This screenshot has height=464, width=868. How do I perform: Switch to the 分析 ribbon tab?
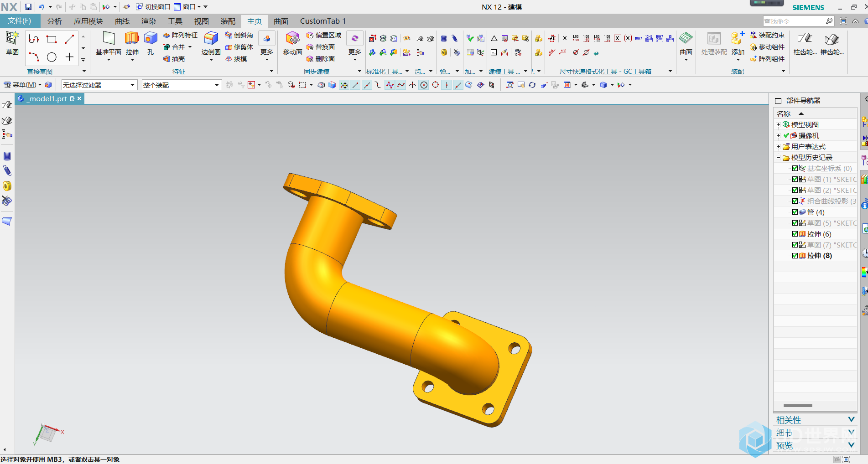click(x=54, y=21)
